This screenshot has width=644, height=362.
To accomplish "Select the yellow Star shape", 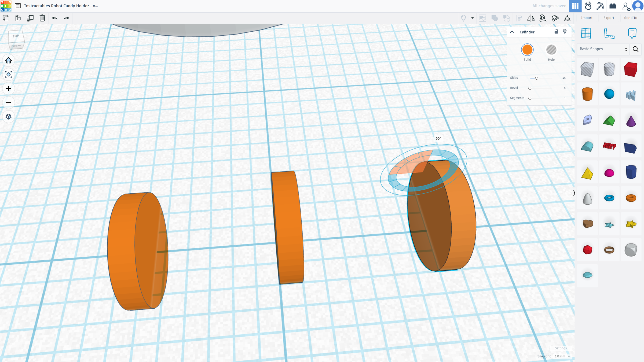I will pyautogui.click(x=631, y=224).
